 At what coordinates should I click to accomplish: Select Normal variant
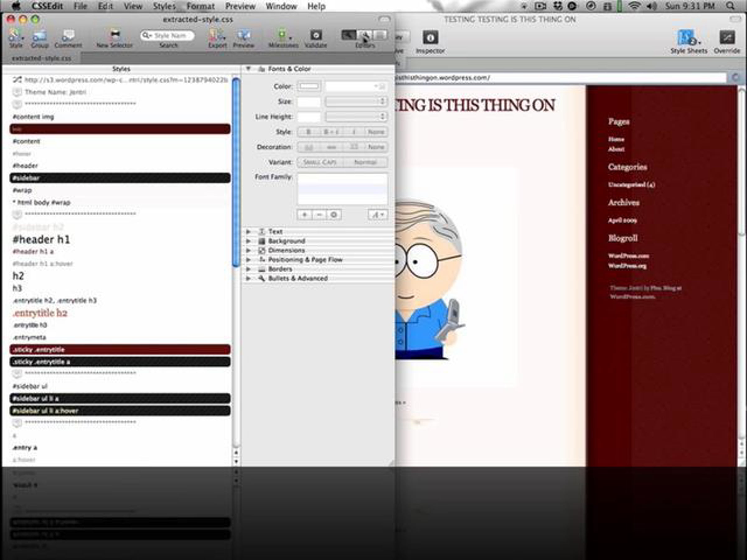click(x=365, y=162)
